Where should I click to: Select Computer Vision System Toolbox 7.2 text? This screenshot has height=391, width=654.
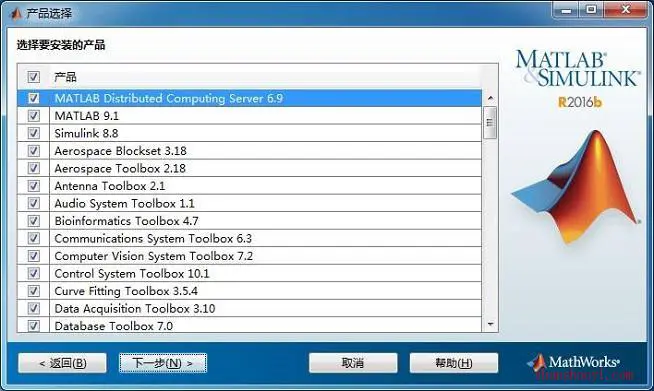(x=154, y=256)
